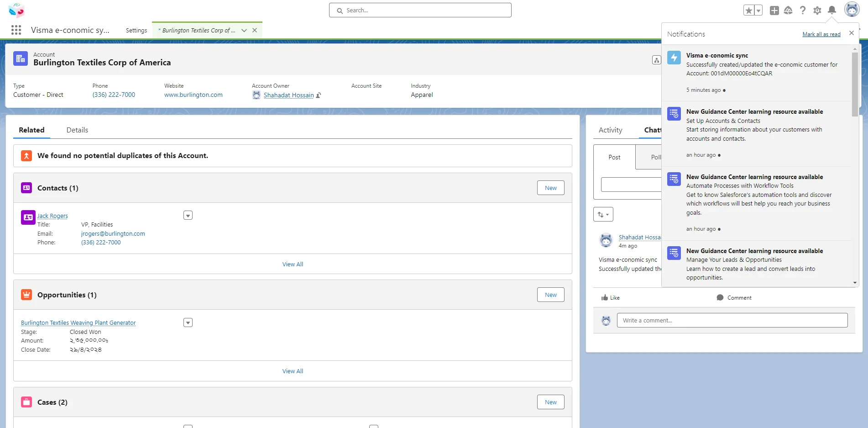Expand the Burlington tab actions chevron
868x428 pixels.
coord(244,30)
